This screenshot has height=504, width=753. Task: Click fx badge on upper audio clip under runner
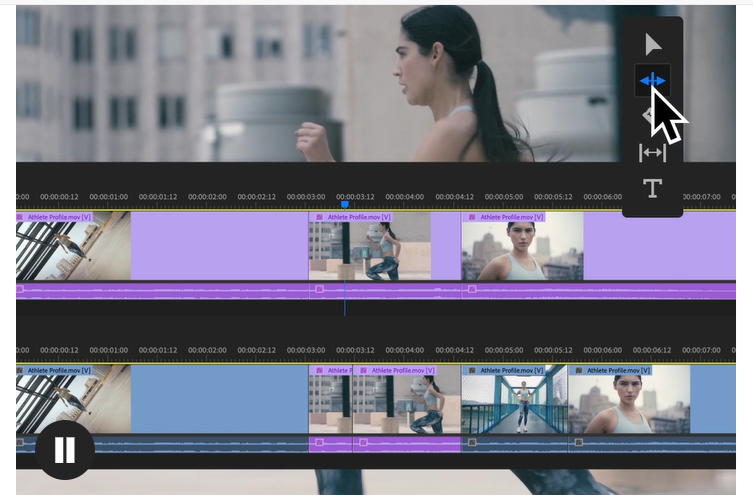[319, 289]
